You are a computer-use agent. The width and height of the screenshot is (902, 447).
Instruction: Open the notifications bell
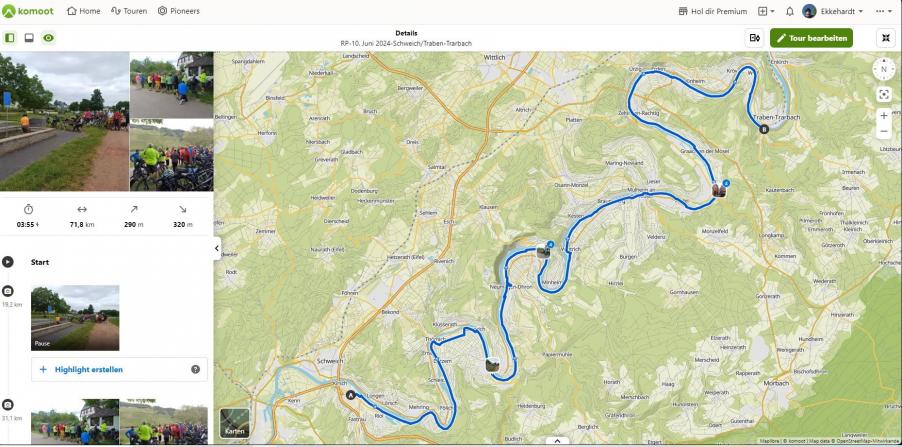(x=790, y=11)
